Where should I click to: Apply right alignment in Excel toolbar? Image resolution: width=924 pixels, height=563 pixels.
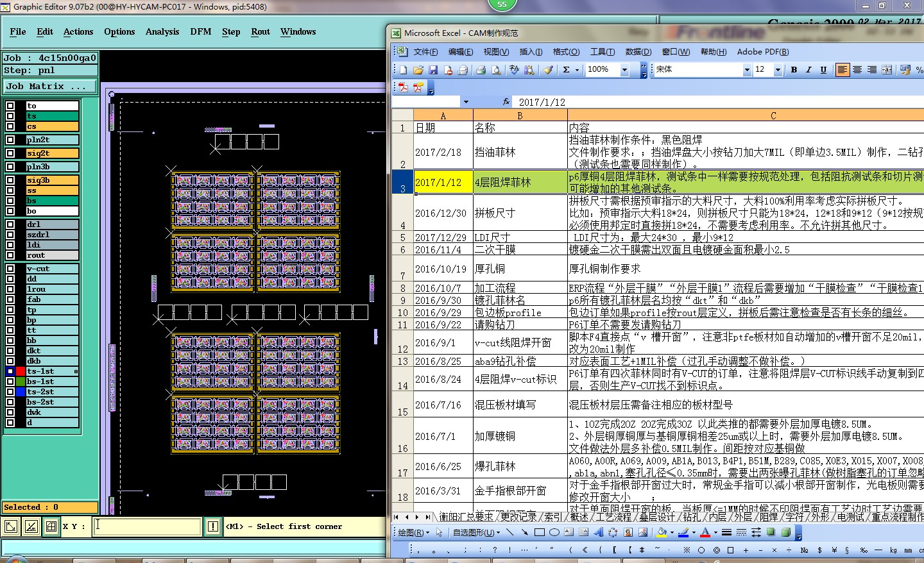point(872,70)
